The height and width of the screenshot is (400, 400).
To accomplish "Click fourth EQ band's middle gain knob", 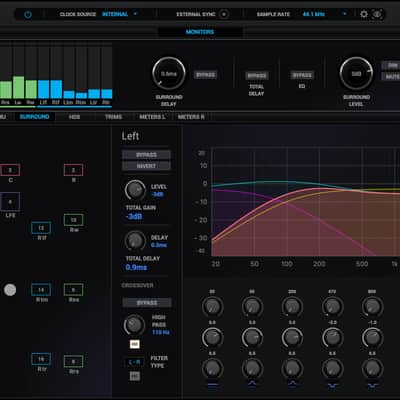I will (x=332, y=337).
